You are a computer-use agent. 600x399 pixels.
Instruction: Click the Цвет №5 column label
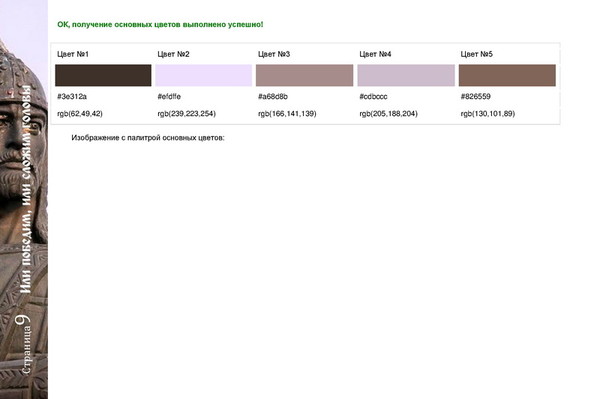pos(476,54)
